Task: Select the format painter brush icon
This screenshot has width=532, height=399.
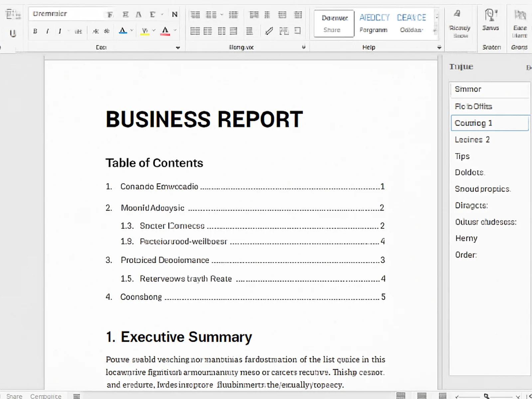Action: tap(269, 31)
